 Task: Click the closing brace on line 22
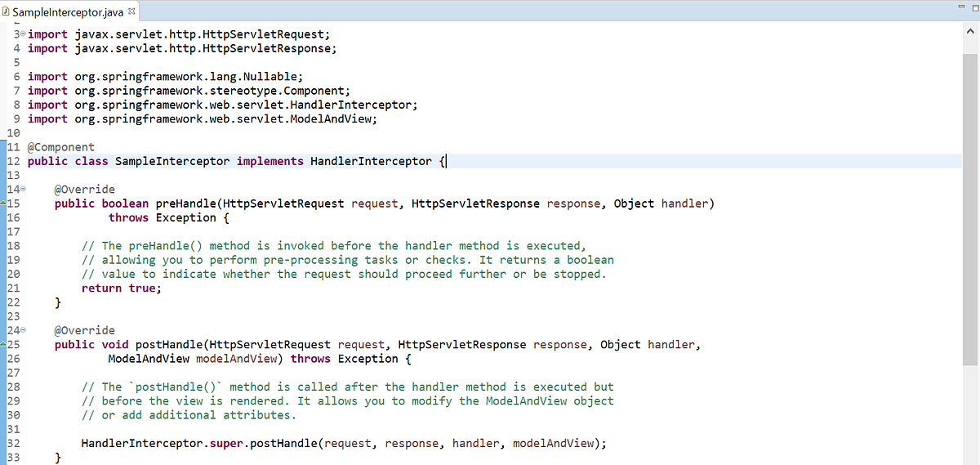58,302
